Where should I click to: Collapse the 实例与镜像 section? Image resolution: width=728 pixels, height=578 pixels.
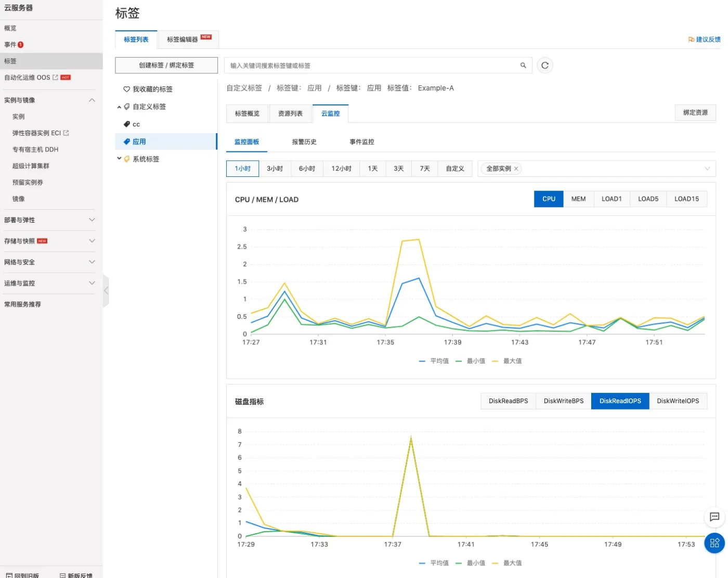click(x=92, y=100)
